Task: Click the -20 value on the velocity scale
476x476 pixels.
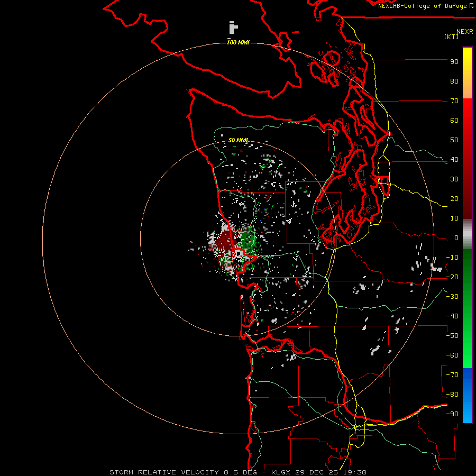Action: click(x=452, y=277)
